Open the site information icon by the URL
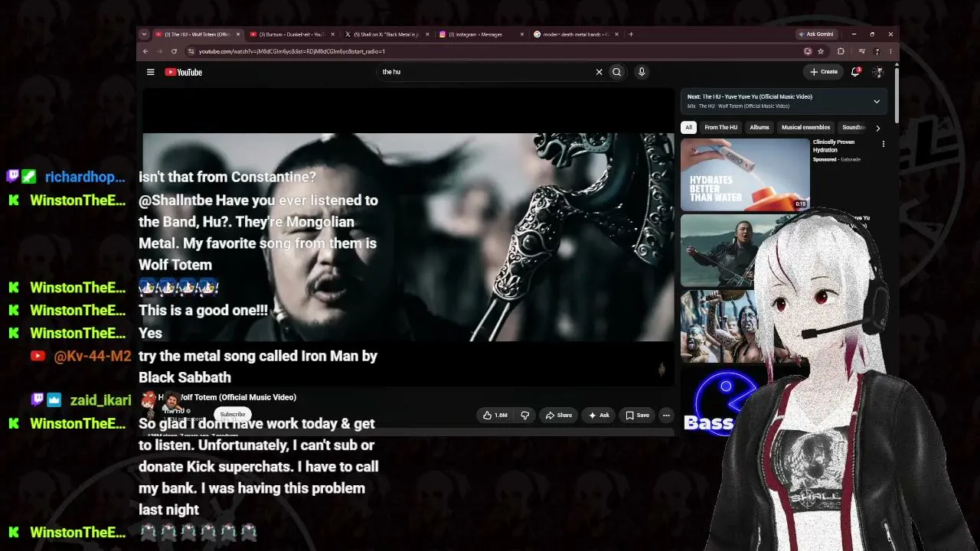The height and width of the screenshot is (551, 980). [x=191, y=51]
